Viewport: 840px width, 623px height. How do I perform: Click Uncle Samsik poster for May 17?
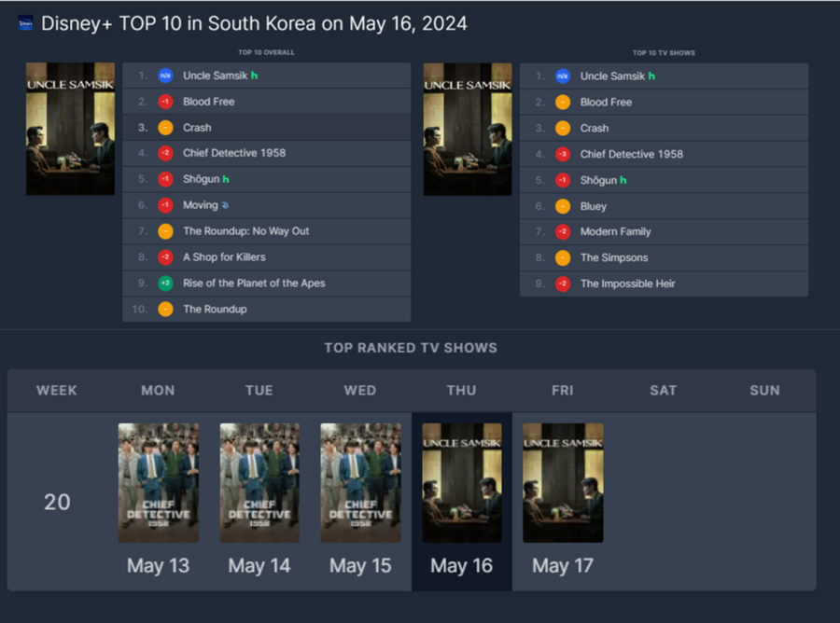563,483
